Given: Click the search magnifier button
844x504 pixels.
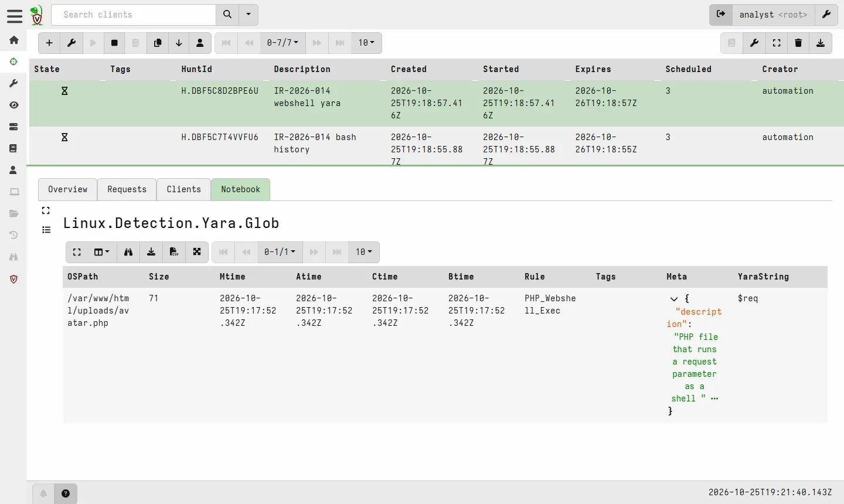Looking at the screenshot, I should (227, 15).
